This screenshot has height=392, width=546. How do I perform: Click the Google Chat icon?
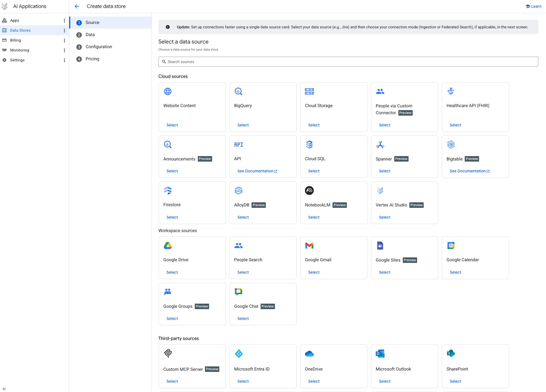point(239,292)
